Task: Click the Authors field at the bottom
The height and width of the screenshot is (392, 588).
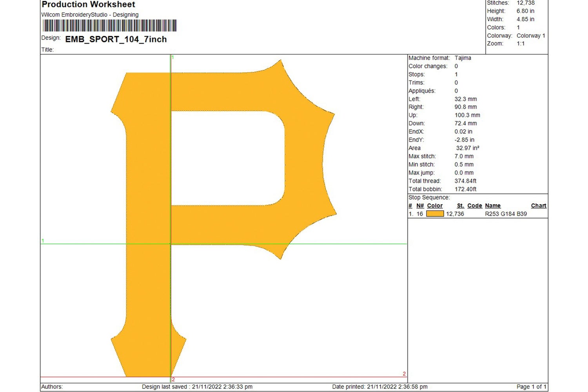Action: pyautogui.click(x=51, y=387)
